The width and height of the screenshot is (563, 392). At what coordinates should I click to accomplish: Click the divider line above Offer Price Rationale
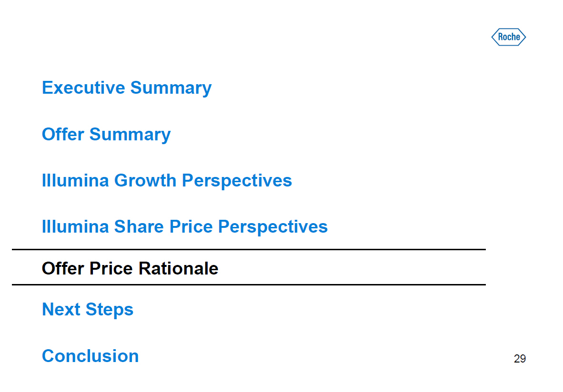249,249
